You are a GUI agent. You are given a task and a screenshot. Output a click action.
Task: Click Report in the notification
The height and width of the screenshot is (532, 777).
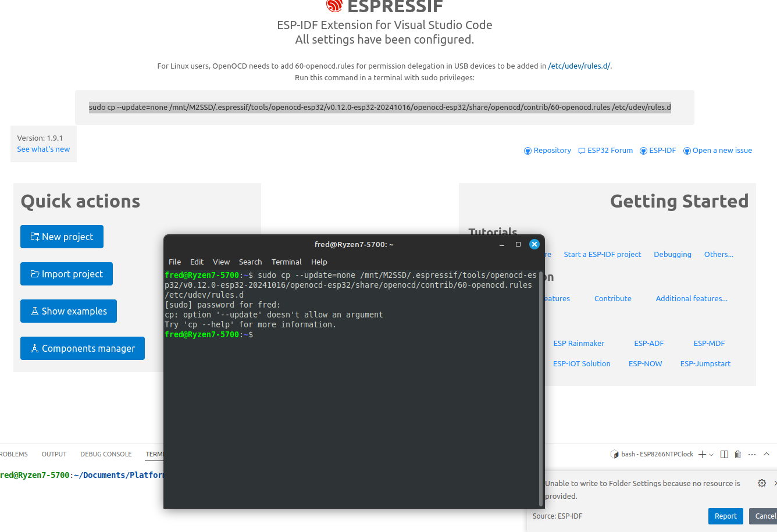725,516
